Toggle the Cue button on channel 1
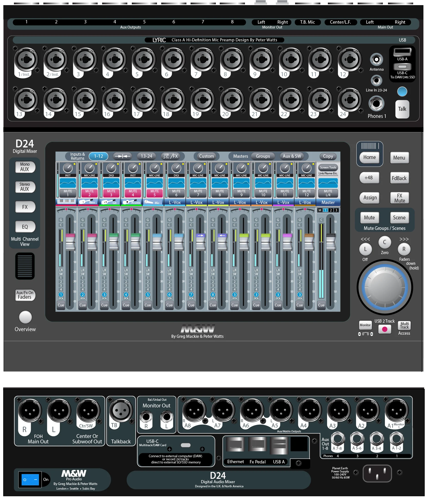 tap(61, 305)
